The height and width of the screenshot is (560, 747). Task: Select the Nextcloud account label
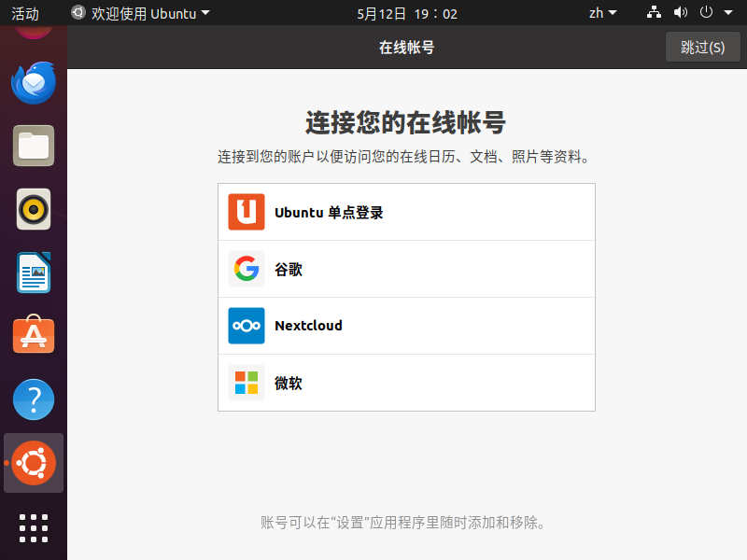click(x=308, y=326)
